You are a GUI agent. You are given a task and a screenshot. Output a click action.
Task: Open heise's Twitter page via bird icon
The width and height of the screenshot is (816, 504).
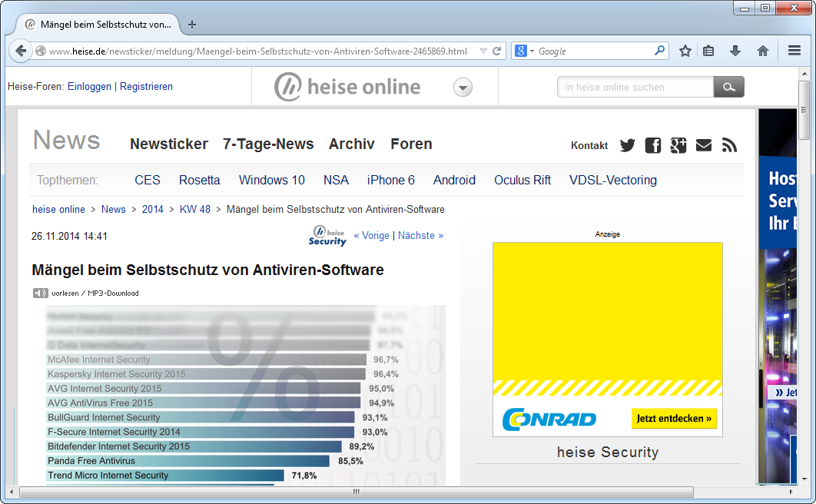click(x=627, y=145)
